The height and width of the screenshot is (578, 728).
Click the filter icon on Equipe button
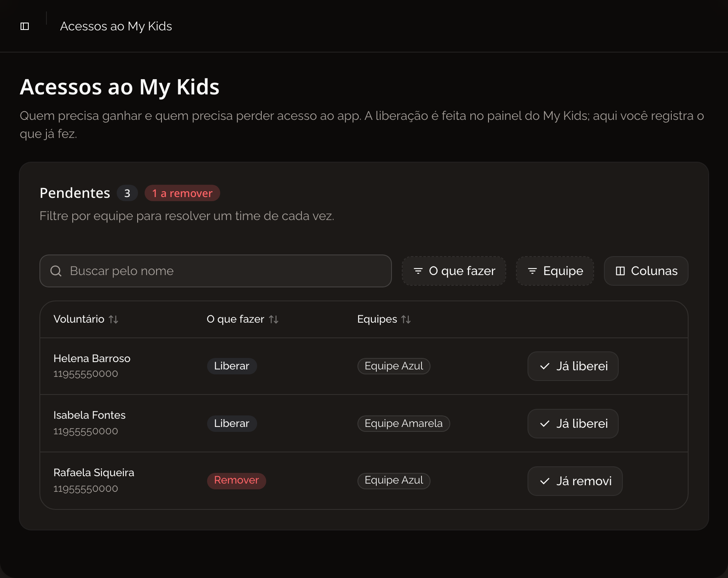pos(532,271)
